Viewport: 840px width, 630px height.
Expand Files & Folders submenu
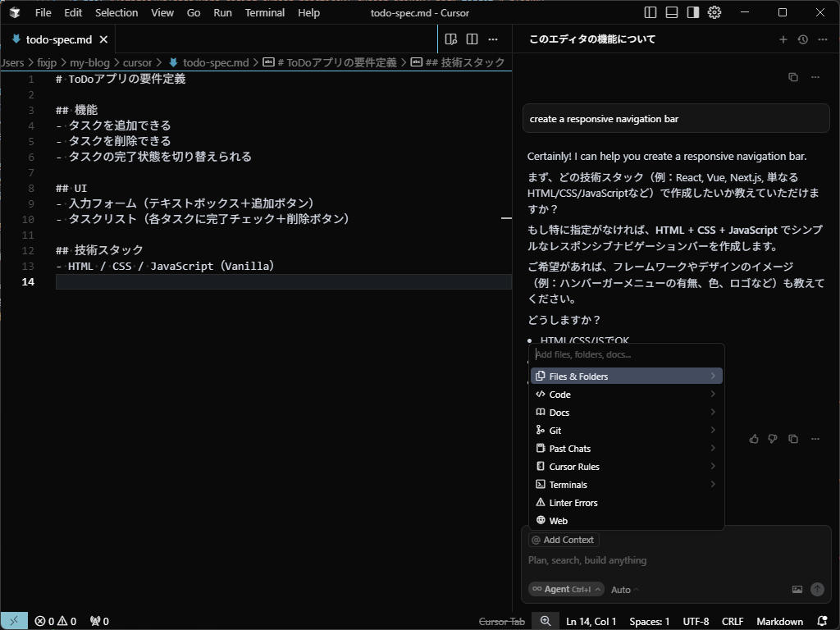pyautogui.click(x=627, y=376)
